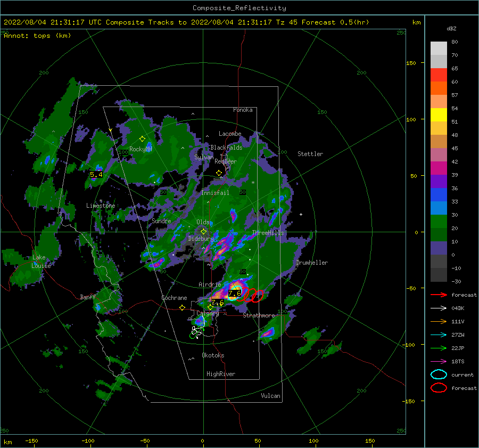
Task: Click the yellow diamond marker at Olds radar center
Action: (x=203, y=232)
